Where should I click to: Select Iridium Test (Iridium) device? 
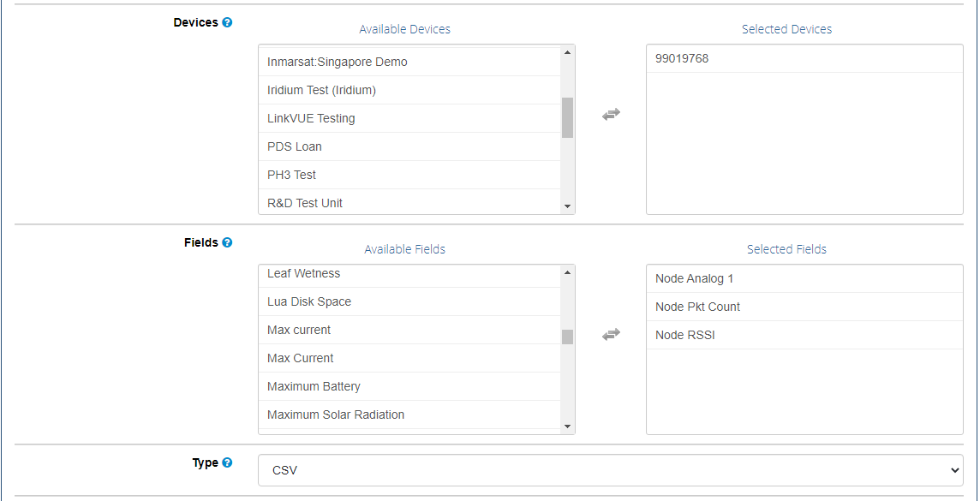coord(409,90)
